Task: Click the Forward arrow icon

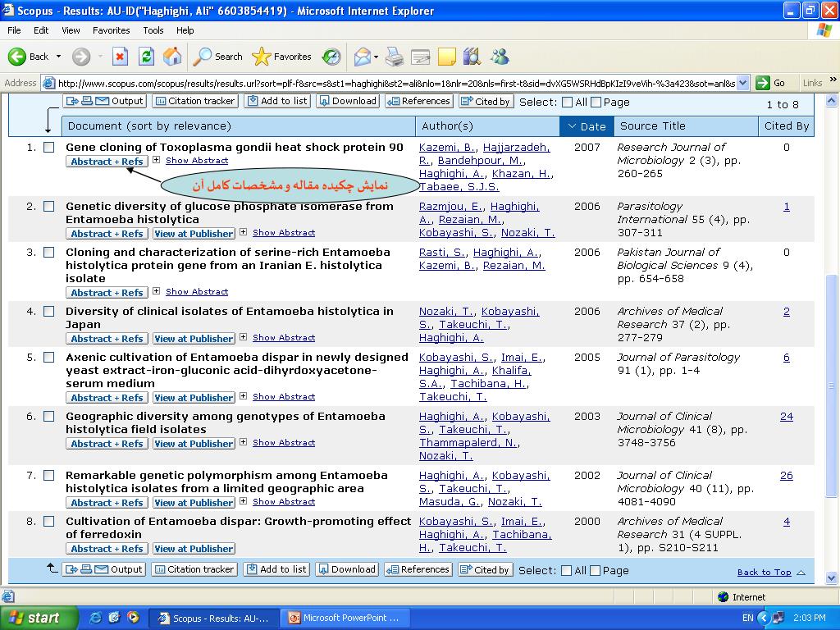Action: [x=81, y=57]
